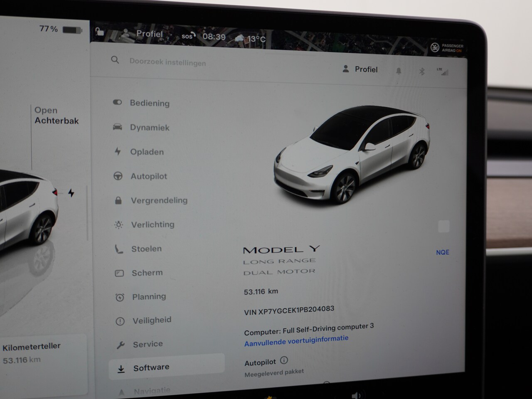
Task: Select the Software menu item
Action: tap(167, 367)
